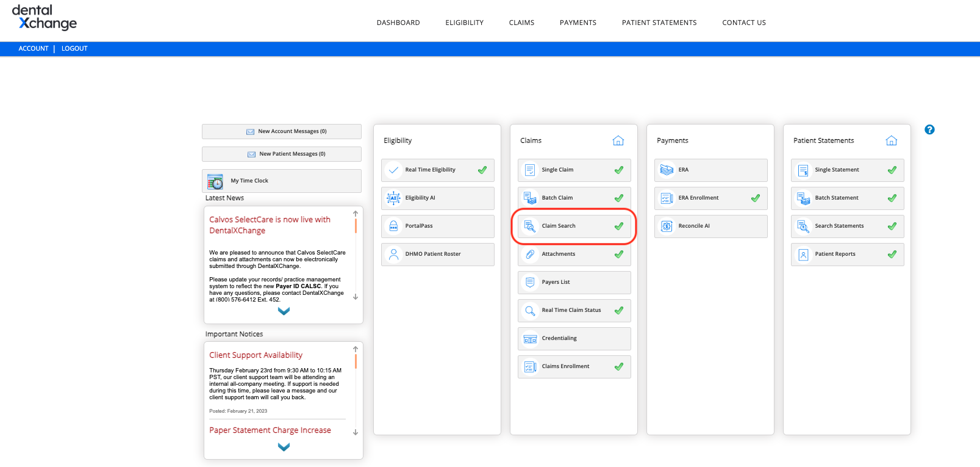This screenshot has width=980, height=467.
Task: Click the Claims panel home icon
Action: 618,140
